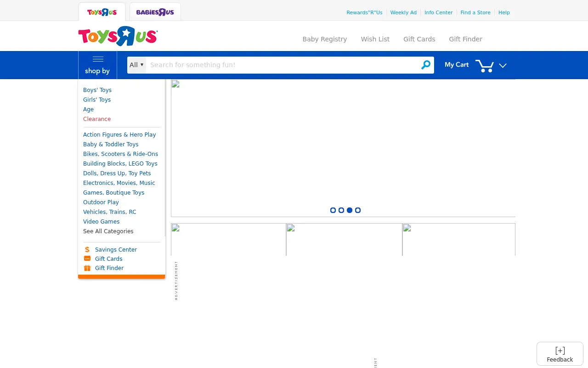
Task: Click the middle promo image below carousel
Action: [x=344, y=240]
